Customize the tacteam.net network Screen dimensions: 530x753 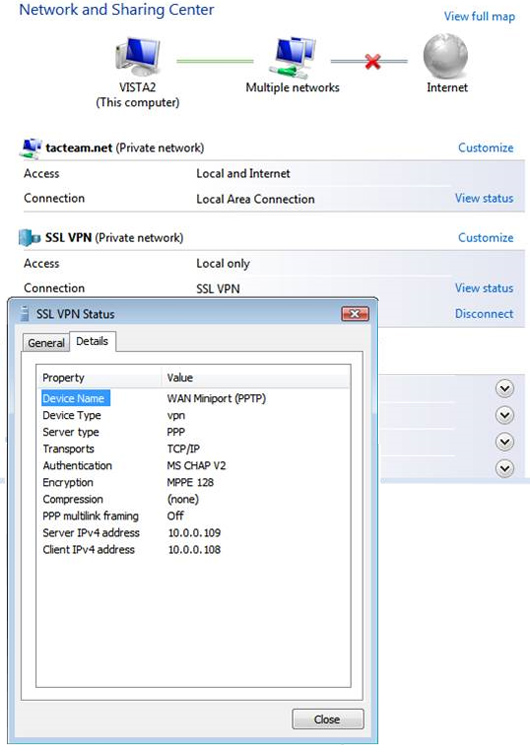coord(485,148)
